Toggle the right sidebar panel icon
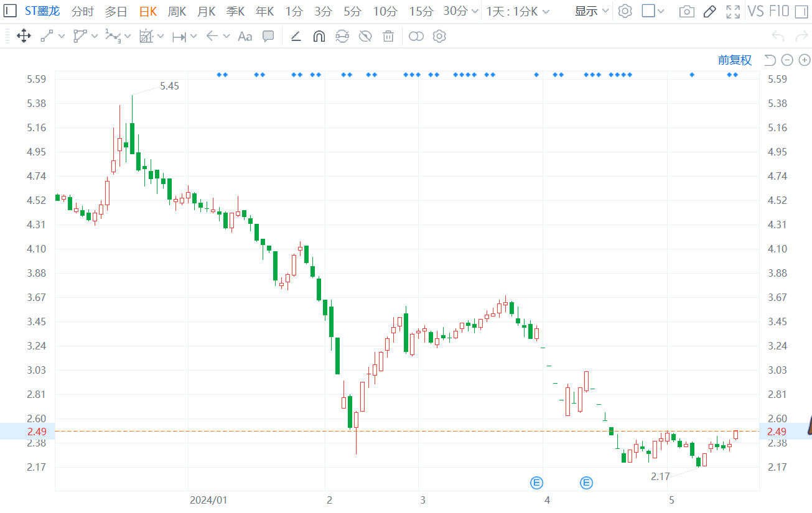 pyautogui.click(x=801, y=11)
